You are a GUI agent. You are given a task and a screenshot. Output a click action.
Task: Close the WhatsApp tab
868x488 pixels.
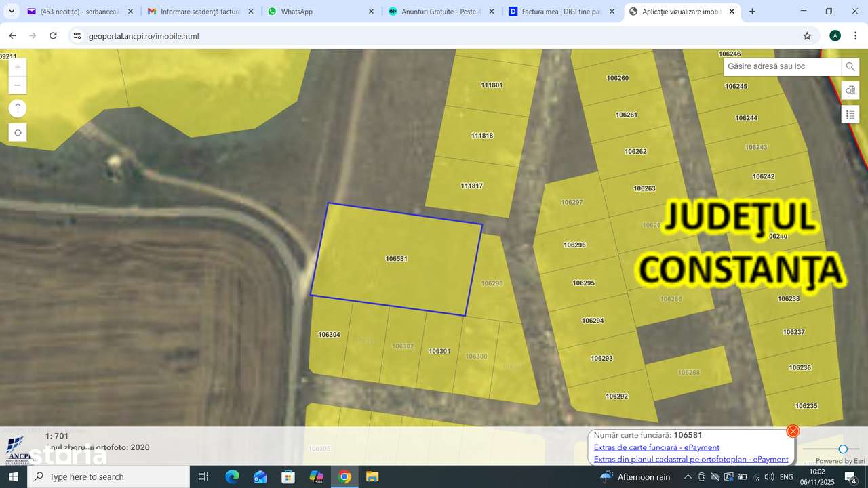click(371, 12)
